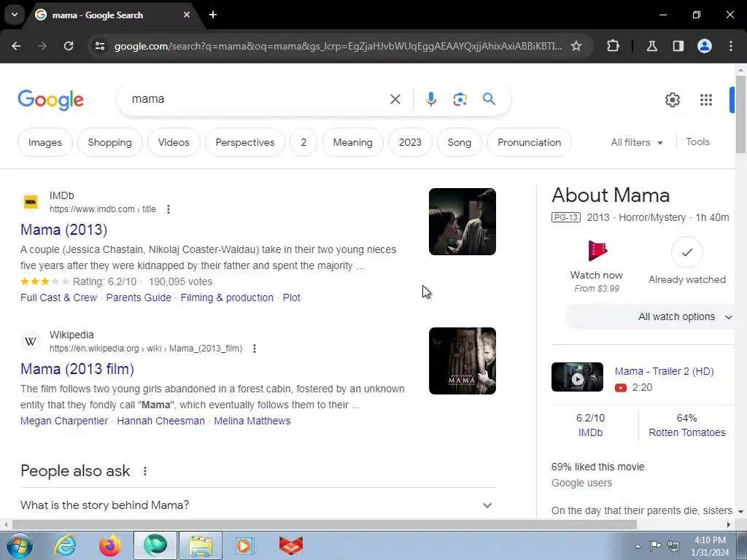
Task: Open more options for Wikipedia result
Action: click(255, 348)
